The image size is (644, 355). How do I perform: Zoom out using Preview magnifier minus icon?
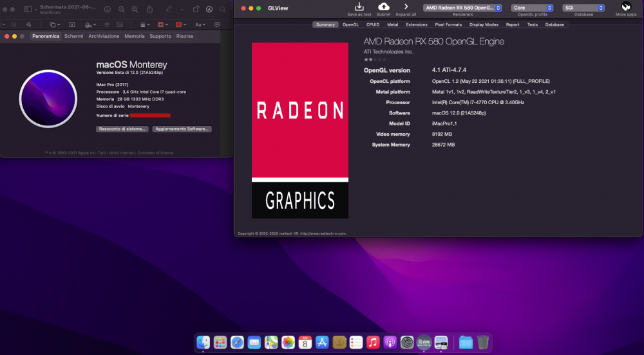tap(122, 9)
